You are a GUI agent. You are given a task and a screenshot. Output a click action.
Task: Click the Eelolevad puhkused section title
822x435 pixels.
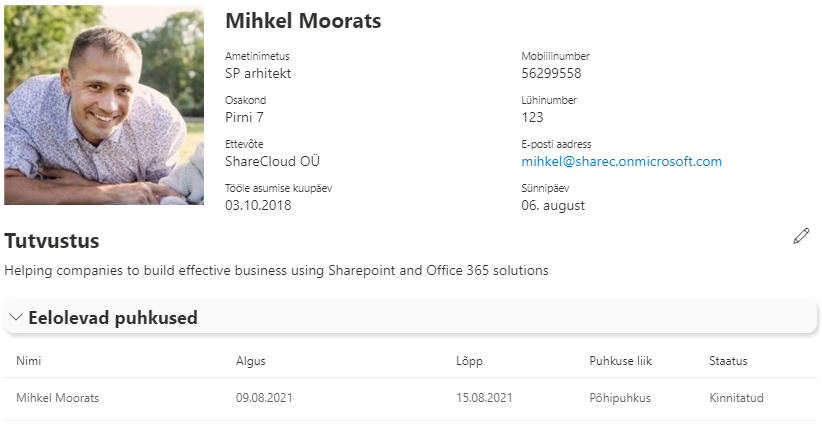click(112, 318)
